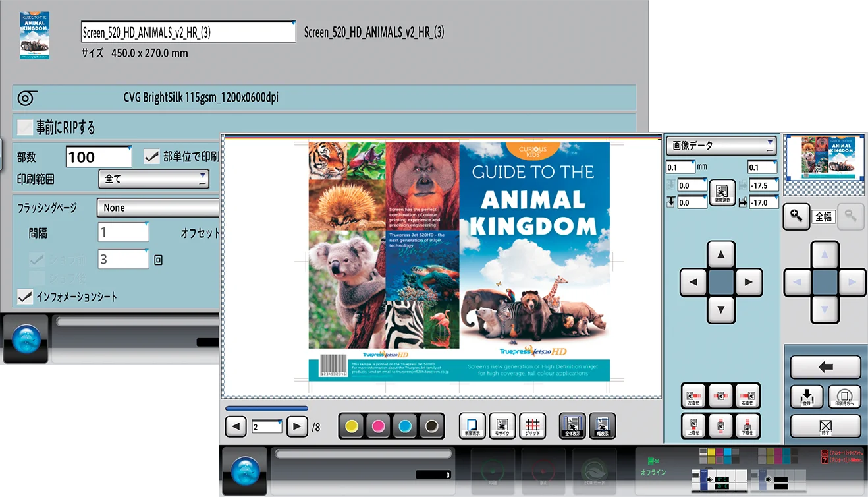The width and height of the screenshot is (868, 497).
Task: Align the image with 上寄せ
Action: pos(693,426)
